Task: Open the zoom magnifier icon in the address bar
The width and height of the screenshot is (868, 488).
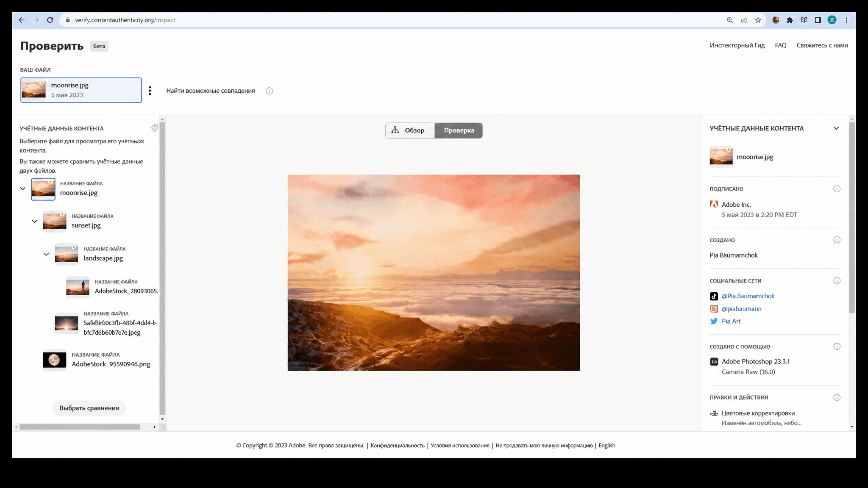Action: point(730,20)
